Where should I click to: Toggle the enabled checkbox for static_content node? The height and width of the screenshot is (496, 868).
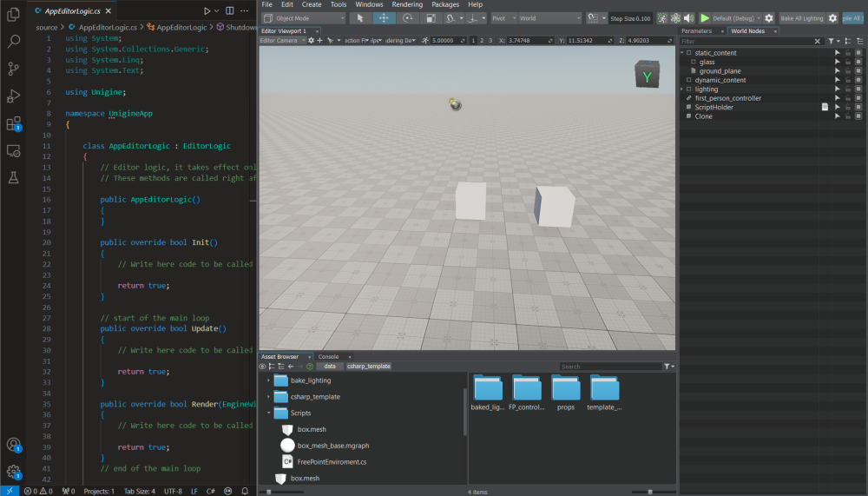coord(858,53)
